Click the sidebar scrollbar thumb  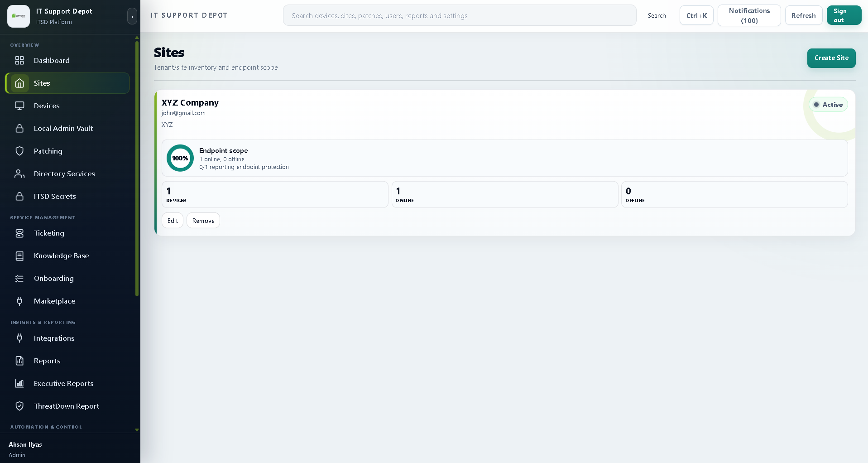tap(137, 169)
